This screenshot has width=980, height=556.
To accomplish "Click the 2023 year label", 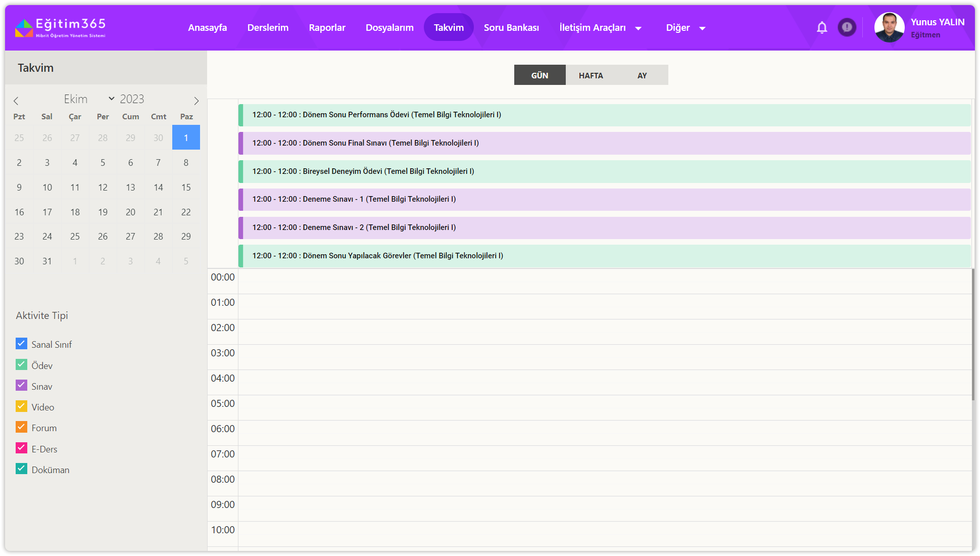I will click(x=132, y=99).
